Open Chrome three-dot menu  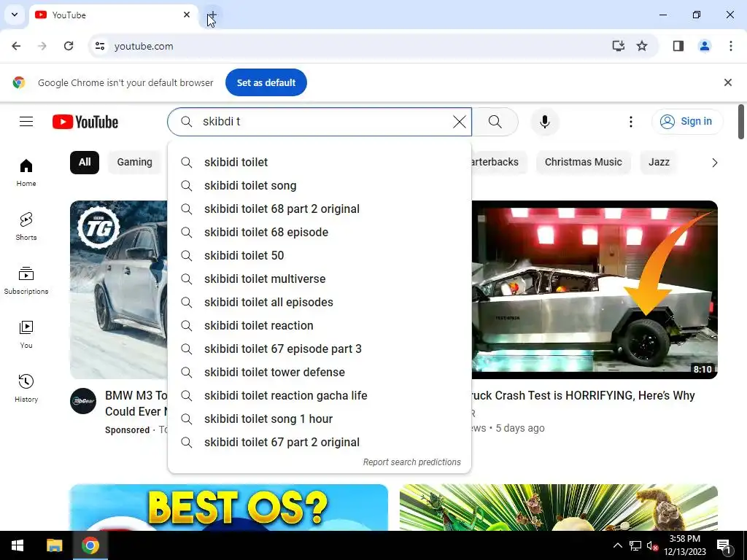pos(730,46)
